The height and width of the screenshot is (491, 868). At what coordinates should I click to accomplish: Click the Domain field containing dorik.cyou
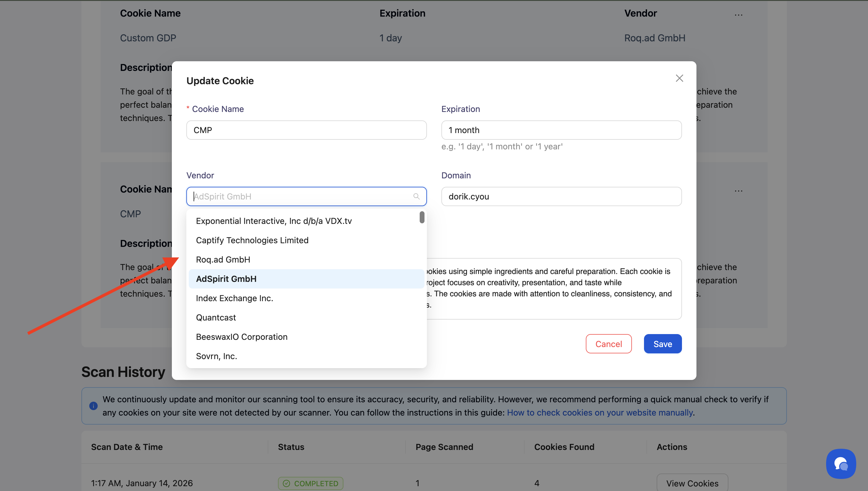click(561, 196)
